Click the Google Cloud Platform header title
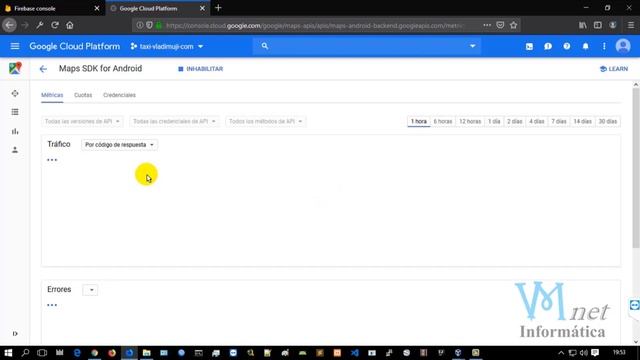640x360 pixels. (x=75, y=47)
